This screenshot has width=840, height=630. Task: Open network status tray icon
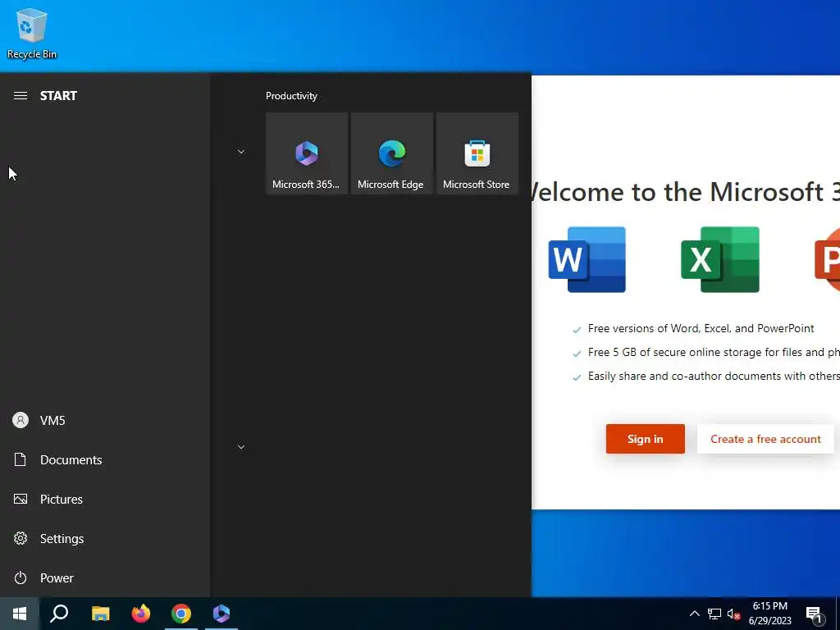pos(714,614)
